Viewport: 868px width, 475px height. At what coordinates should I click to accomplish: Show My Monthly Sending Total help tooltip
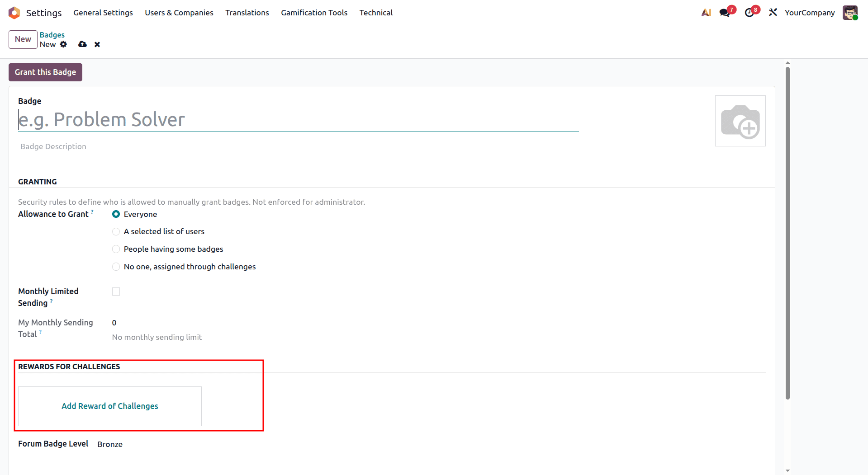pos(40,332)
